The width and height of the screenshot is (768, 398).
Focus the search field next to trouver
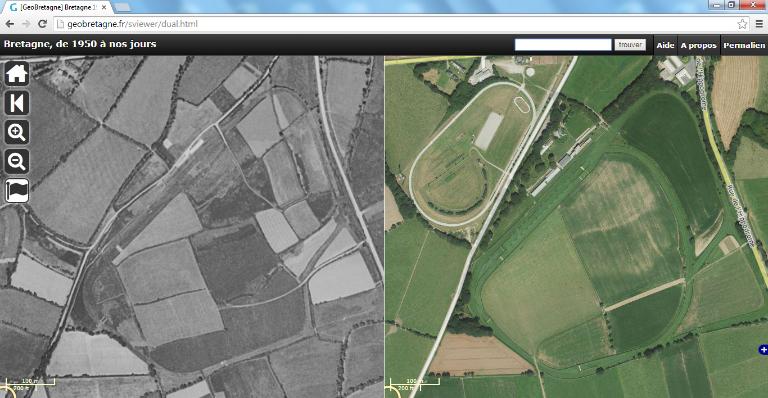[x=563, y=45]
